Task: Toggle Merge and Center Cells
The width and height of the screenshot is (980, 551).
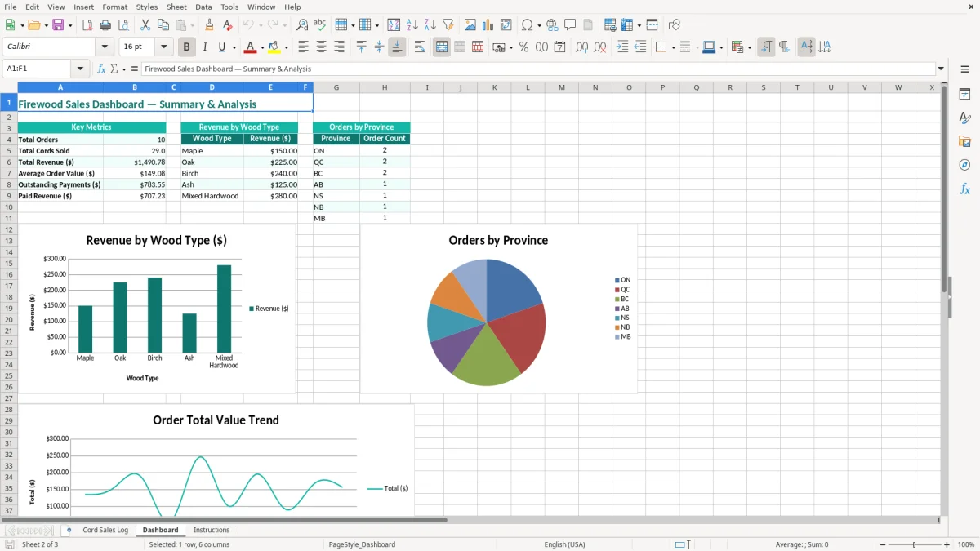Action: (442, 47)
